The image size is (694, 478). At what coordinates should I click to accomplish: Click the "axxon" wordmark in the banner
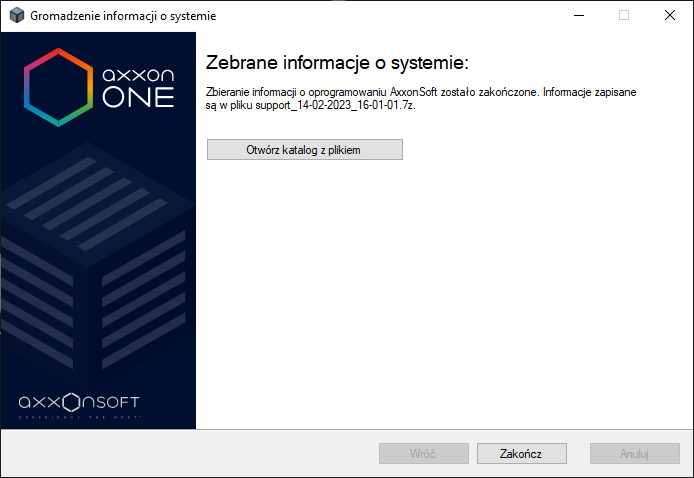[x=139, y=74]
